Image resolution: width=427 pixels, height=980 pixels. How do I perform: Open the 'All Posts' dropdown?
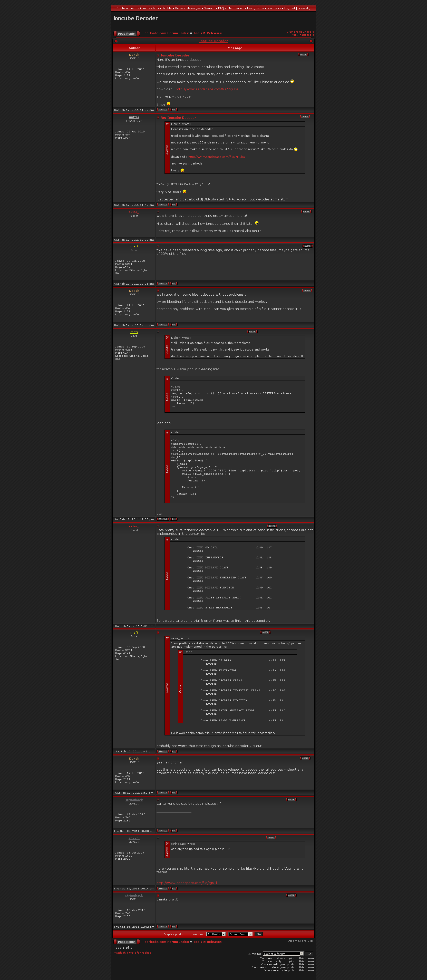point(216,934)
